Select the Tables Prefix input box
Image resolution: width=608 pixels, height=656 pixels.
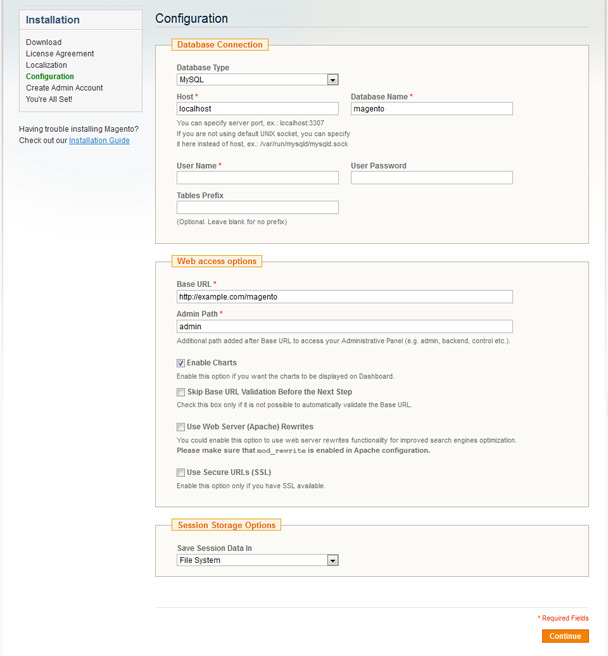click(257, 208)
